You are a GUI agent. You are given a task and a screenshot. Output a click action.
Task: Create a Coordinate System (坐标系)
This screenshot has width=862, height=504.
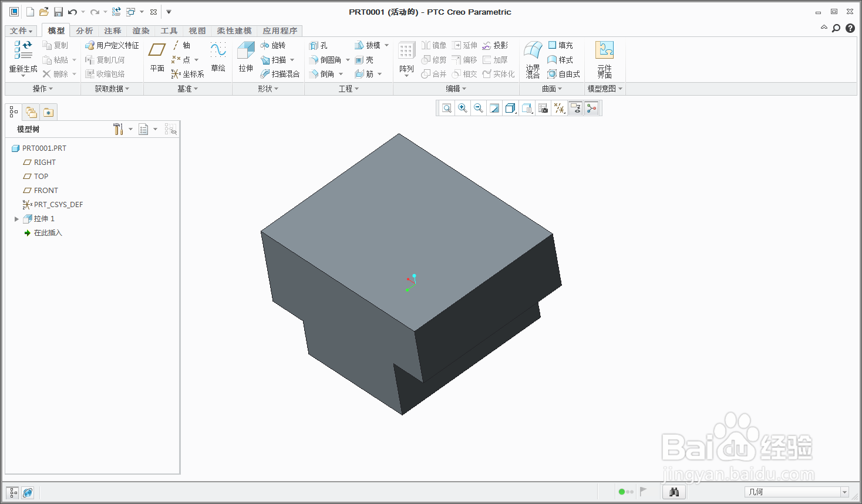(x=188, y=74)
